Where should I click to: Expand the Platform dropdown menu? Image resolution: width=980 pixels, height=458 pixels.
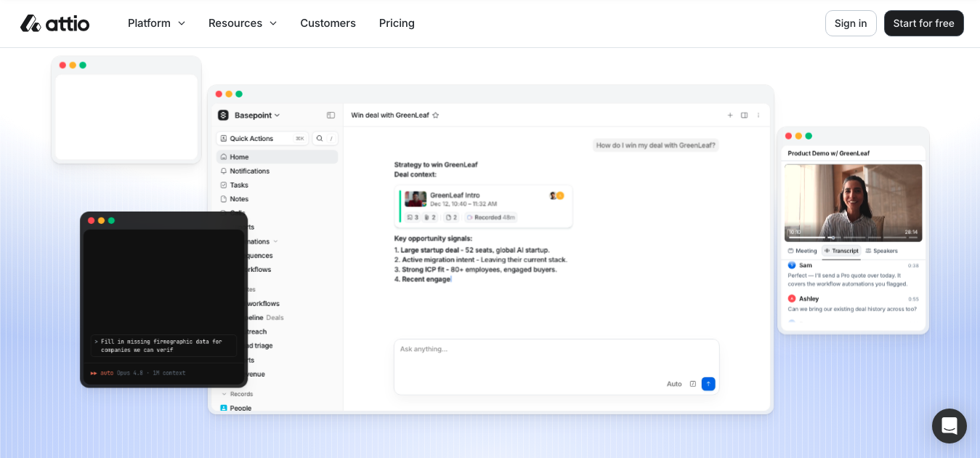tap(156, 23)
